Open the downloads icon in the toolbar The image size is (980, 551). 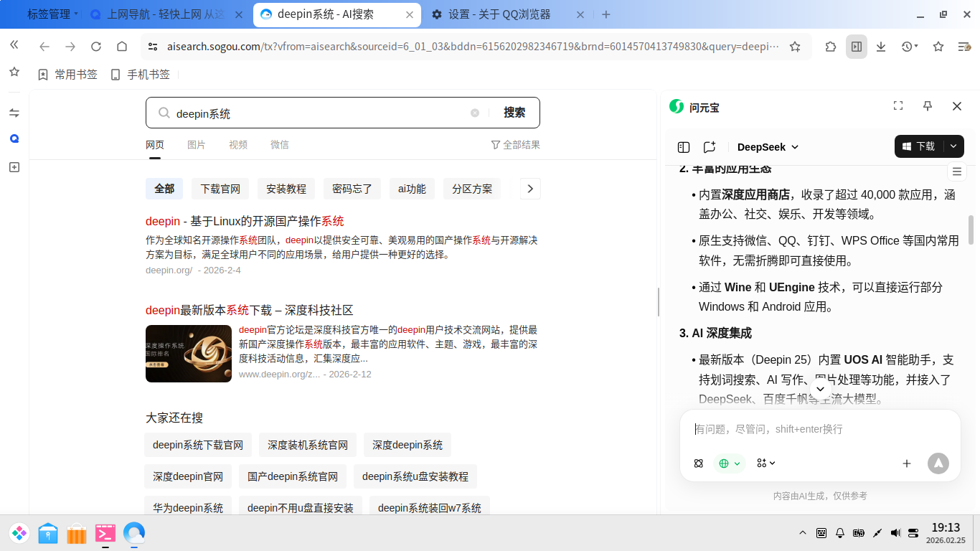[881, 47]
